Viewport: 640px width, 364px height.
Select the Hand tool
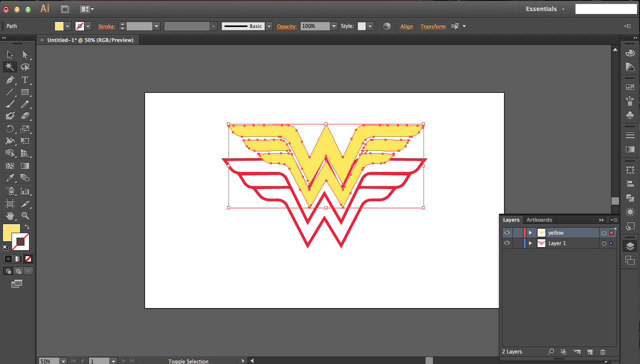point(10,216)
